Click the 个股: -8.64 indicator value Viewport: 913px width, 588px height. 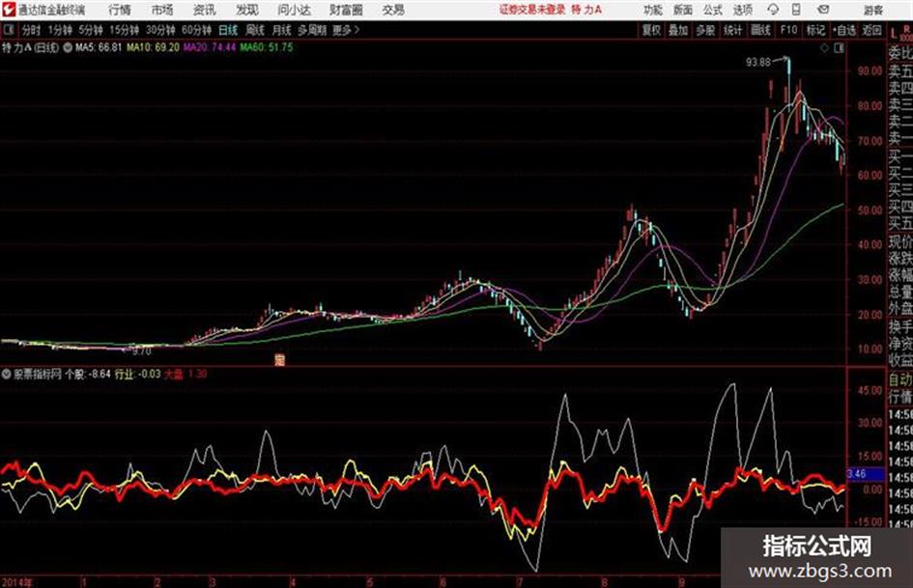tap(87, 374)
